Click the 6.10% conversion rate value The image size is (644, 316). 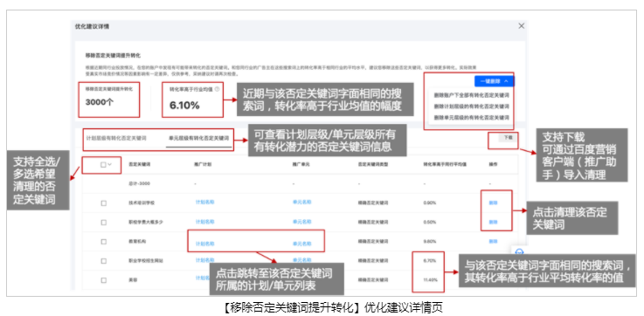coord(184,105)
